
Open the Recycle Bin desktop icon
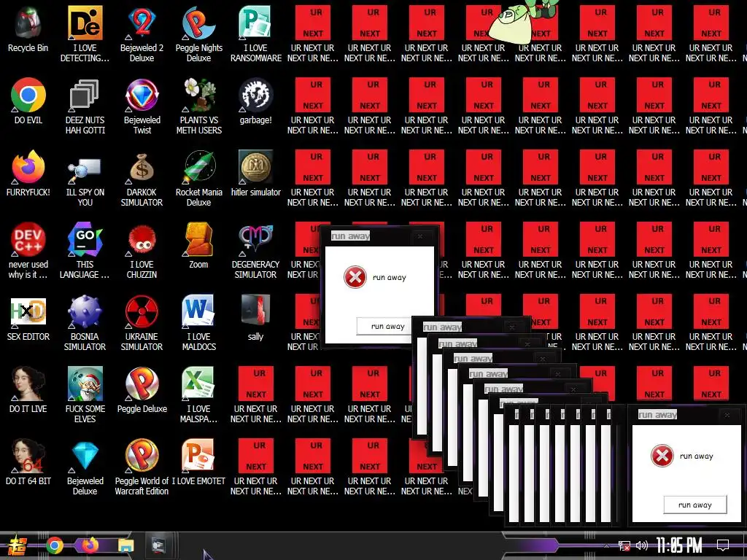click(28, 23)
